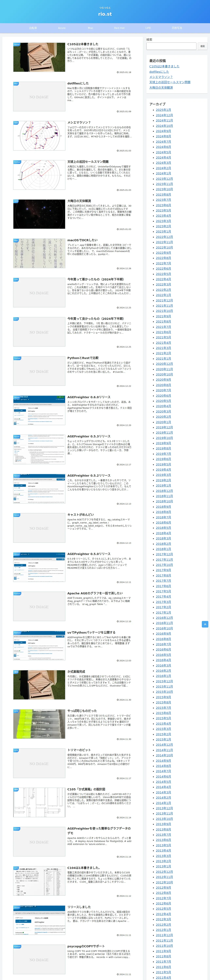The height and width of the screenshot is (980, 210).
Task: Open the 2024年12月 archive link
Action: (164, 115)
